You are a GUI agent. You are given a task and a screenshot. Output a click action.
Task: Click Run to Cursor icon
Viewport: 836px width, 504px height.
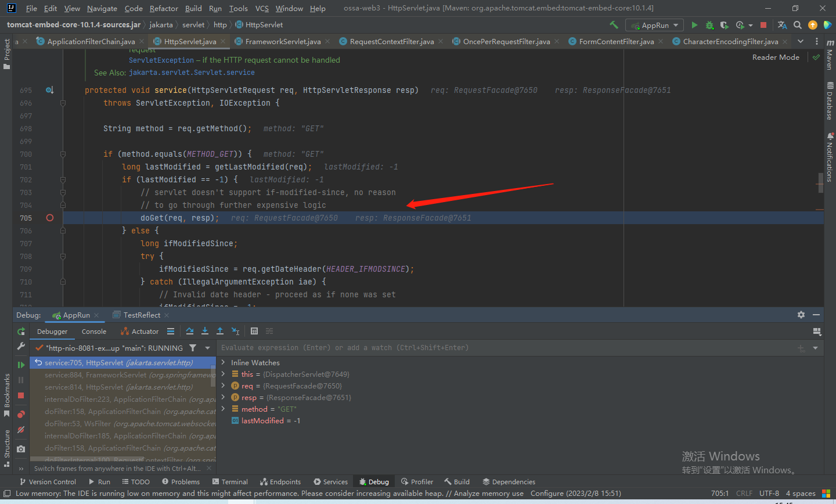click(235, 331)
